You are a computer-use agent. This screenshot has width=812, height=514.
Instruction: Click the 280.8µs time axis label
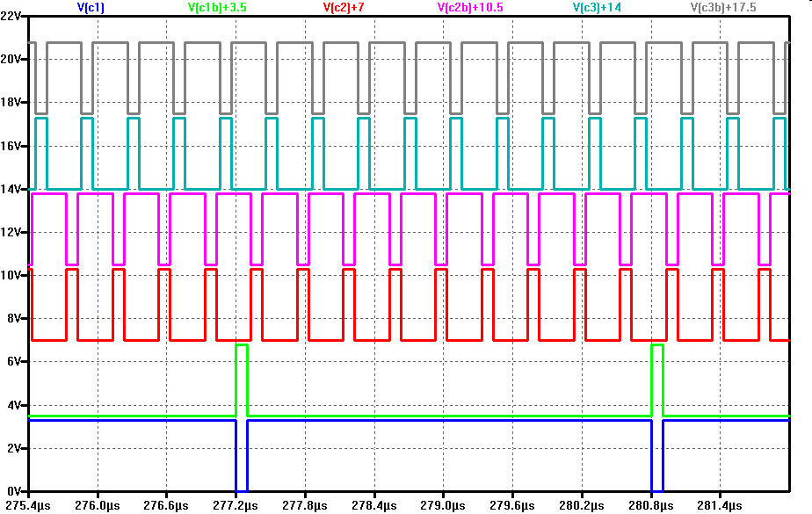coord(650,505)
